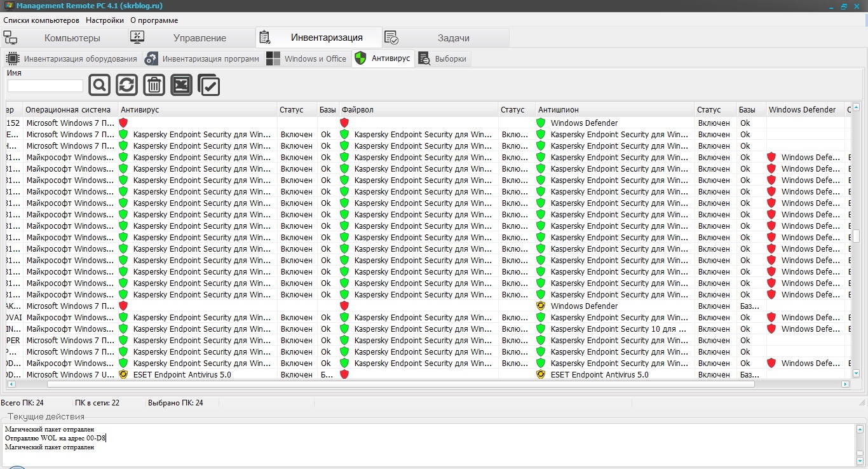This screenshot has height=469, width=868.
Task: Switch to the Управление main tab
Action: pos(191,37)
